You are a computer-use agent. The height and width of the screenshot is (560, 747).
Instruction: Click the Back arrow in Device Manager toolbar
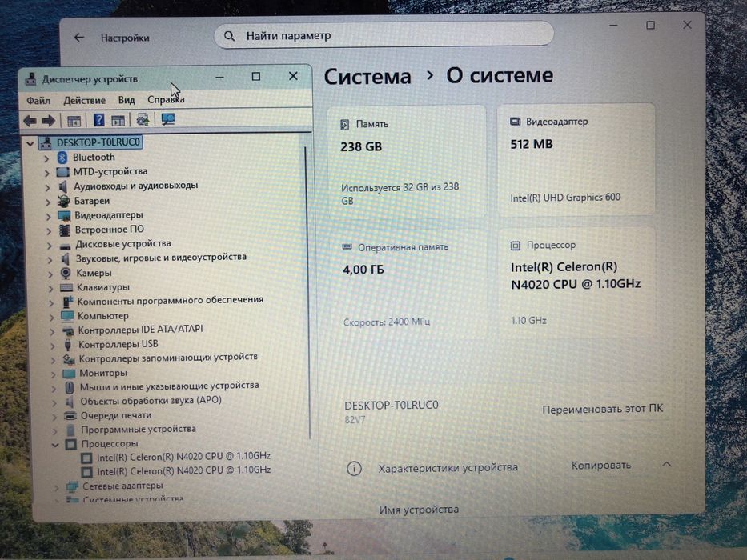(30, 121)
